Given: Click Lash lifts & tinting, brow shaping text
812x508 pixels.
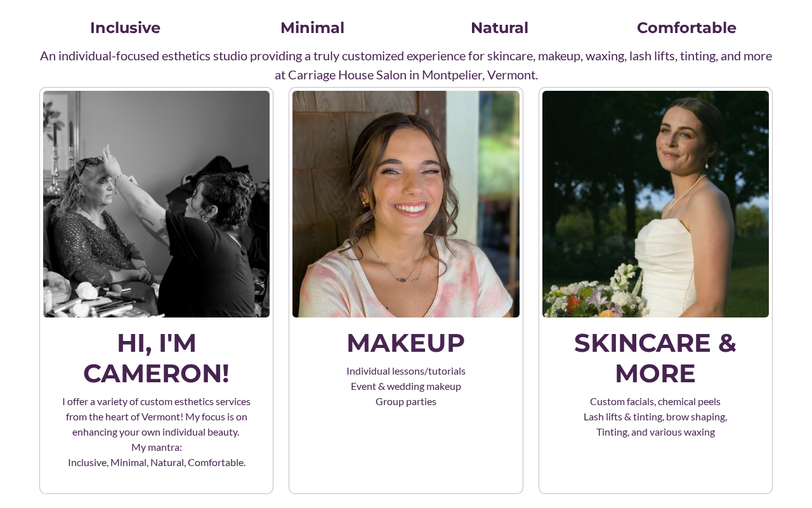Looking at the screenshot, I should click(655, 417).
